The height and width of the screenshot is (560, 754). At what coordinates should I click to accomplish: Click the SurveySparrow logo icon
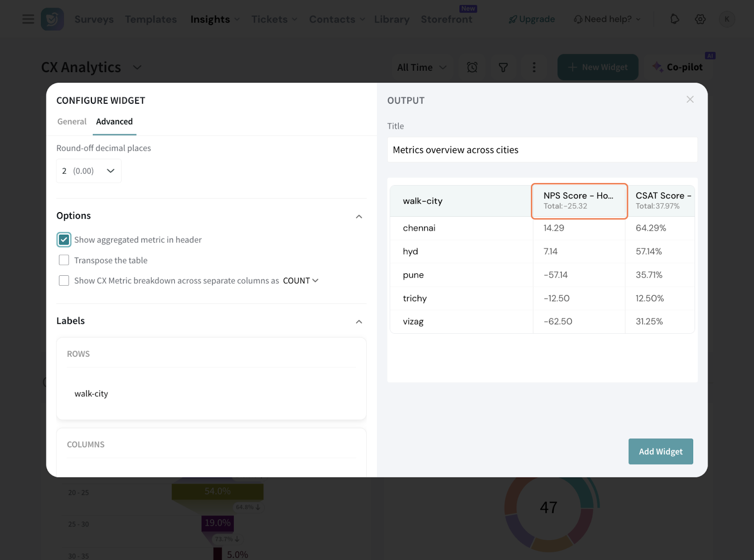pyautogui.click(x=52, y=19)
